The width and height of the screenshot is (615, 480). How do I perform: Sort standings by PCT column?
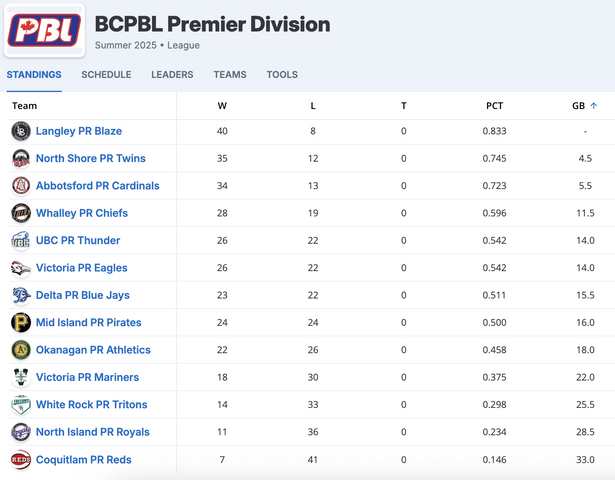(494, 106)
